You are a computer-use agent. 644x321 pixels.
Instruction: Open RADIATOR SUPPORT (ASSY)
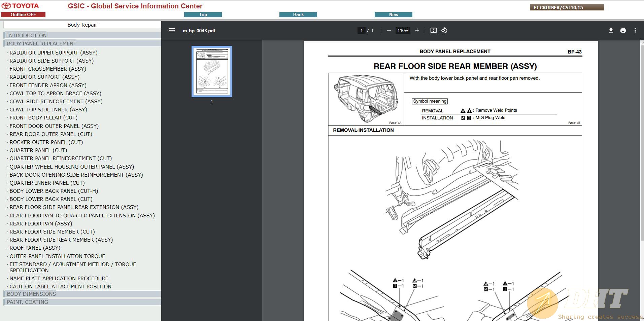click(44, 77)
